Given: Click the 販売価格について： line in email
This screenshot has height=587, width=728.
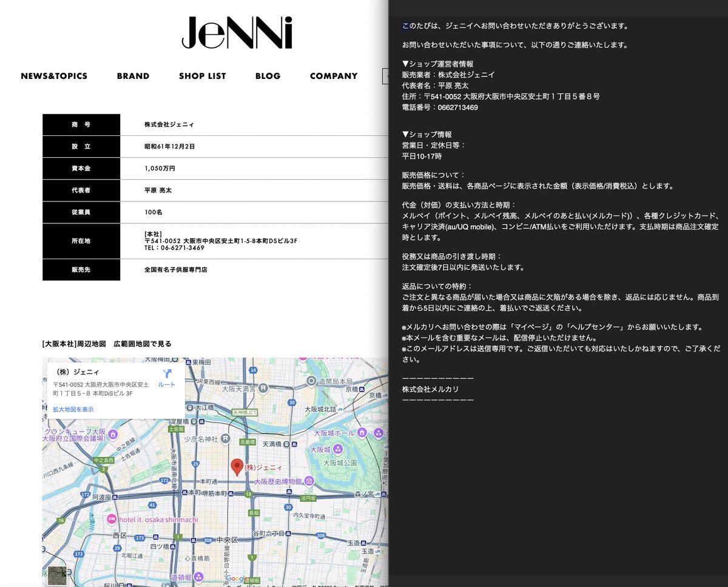Looking at the screenshot, I should point(434,175).
